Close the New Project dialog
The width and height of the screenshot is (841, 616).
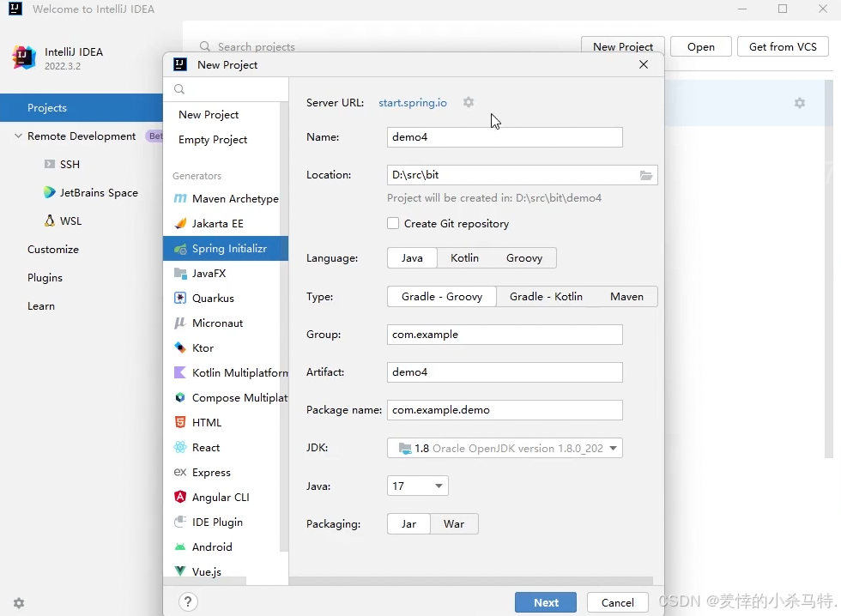(644, 64)
